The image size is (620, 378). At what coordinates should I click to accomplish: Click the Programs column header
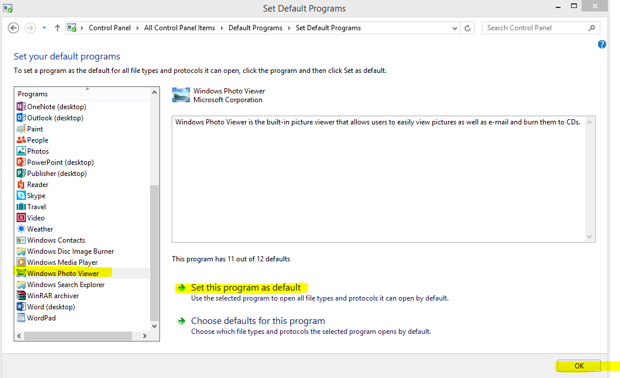tap(82, 94)
